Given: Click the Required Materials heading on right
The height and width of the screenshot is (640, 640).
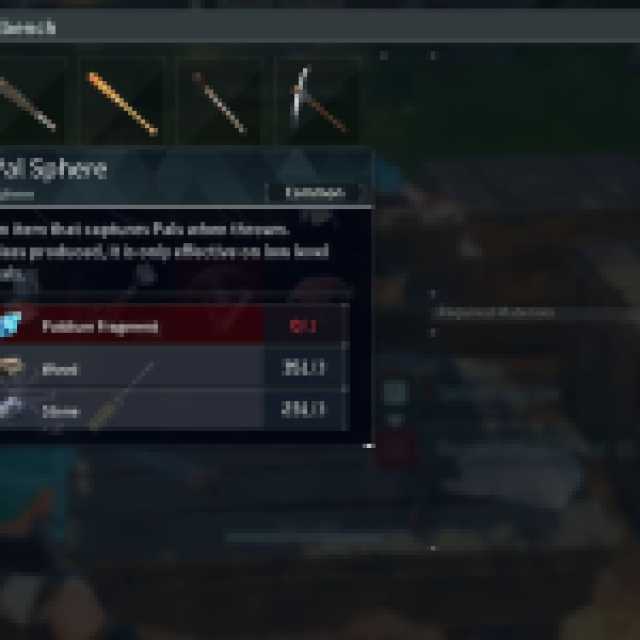Looking at the screenshot, I should (494, 313).
